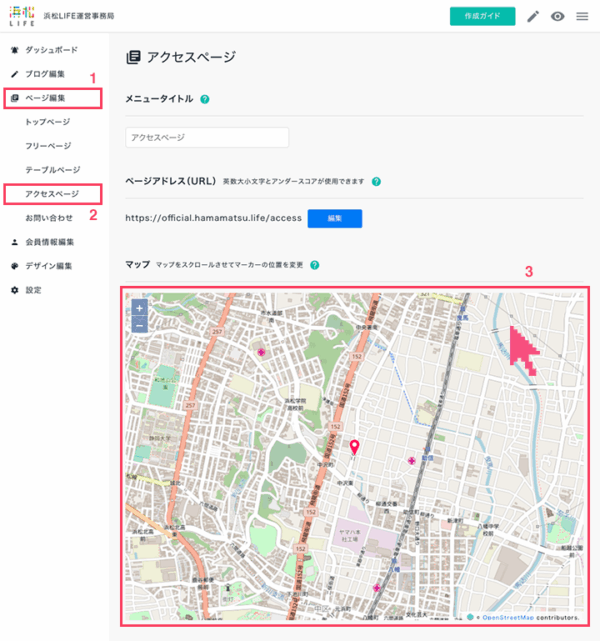Click the palette icon beside デザイン編集
The image size is (600, 641).
pyautogui.click(x=15, y=266)
